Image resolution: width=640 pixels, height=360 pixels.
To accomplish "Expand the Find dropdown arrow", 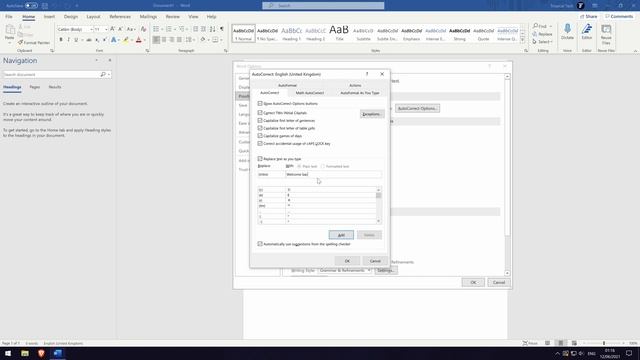I will click(551, 27).
